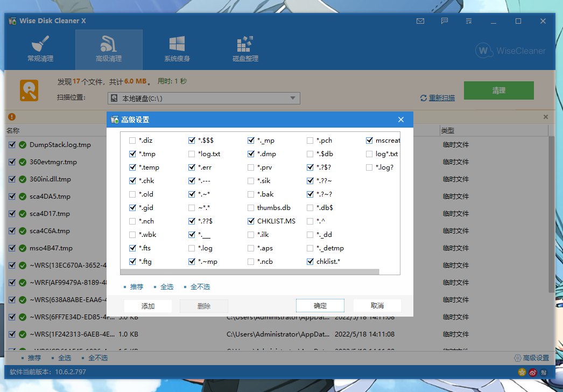563x392 pixels.
Task: Open 高级设置 from the bottom right gear
Action: tap(532, 358)
